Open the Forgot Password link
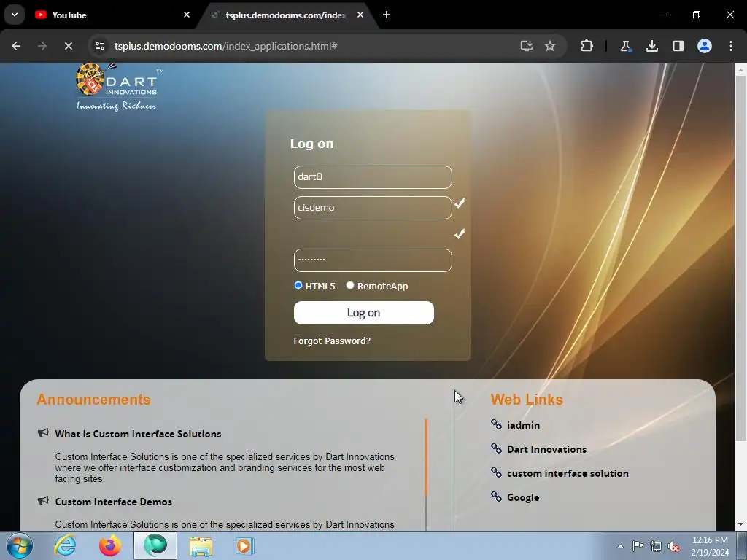Image resolution: width=747 pixels, height=560 pixels. [x=332, y=341]
